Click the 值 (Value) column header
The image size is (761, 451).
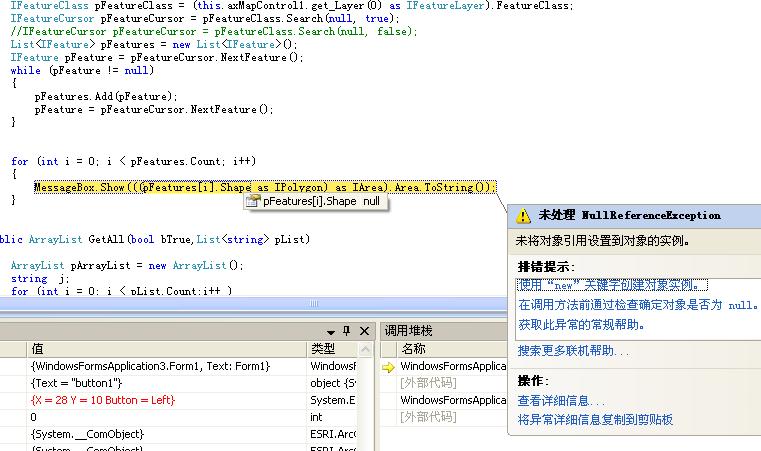38,349
